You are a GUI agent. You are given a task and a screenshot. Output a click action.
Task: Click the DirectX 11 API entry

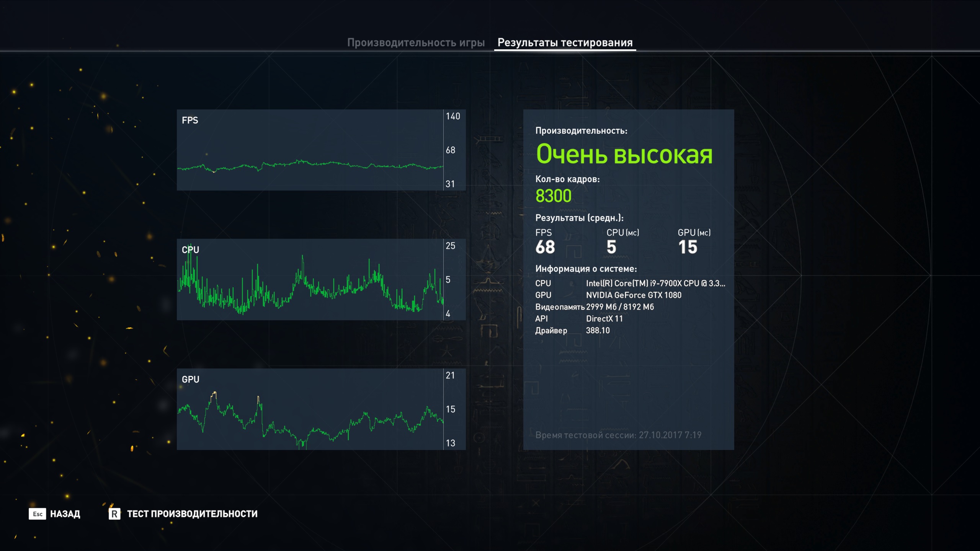604,319
